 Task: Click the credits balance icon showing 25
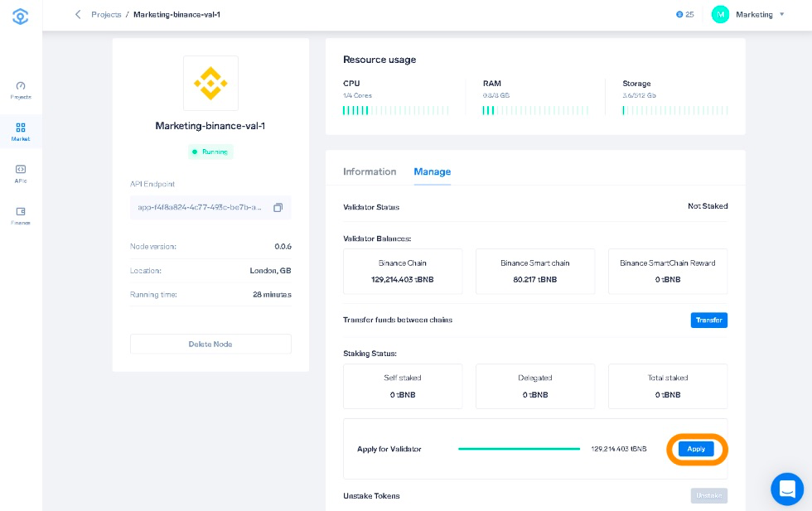click(679, 15)
